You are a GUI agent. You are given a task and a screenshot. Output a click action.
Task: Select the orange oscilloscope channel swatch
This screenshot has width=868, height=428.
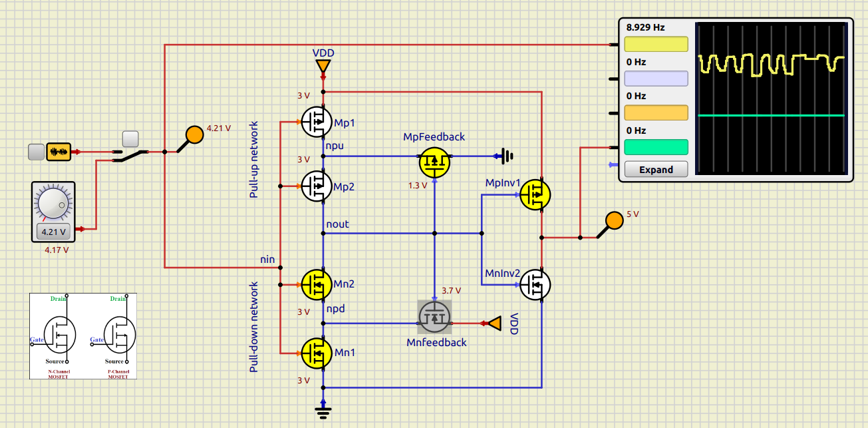[x=655, y=112]
